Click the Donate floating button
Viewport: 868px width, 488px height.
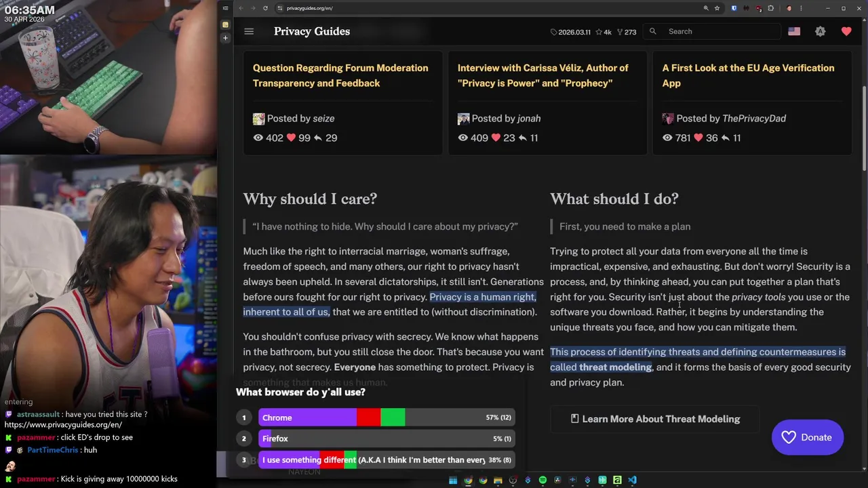tap(807, 437)
